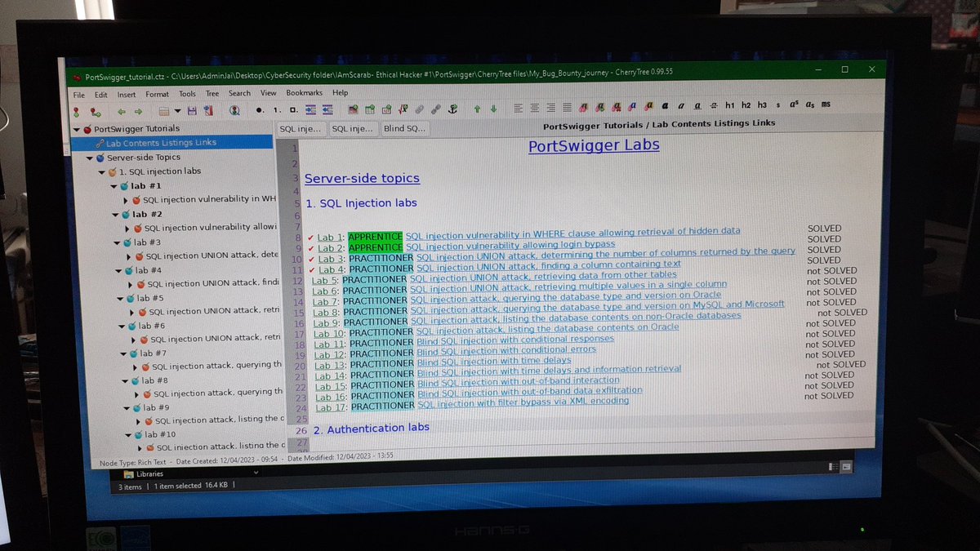980x551 pixels.
Task: Collapse the lab #7 tree node
Action: [x=123, y=353]
